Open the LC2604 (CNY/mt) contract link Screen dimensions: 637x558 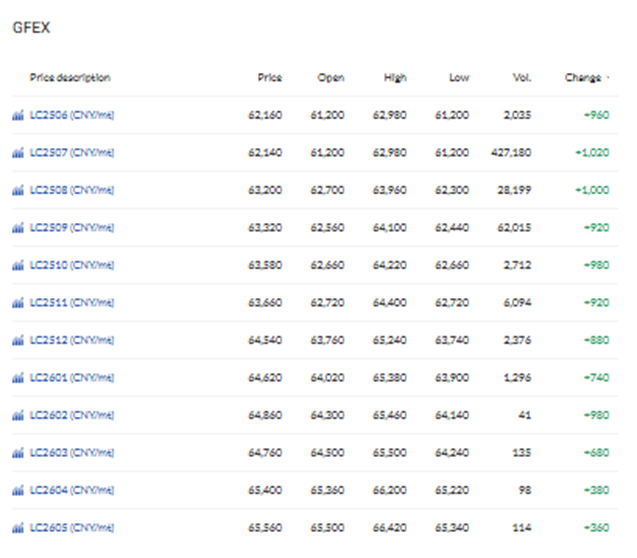click(x=72, y=490)
